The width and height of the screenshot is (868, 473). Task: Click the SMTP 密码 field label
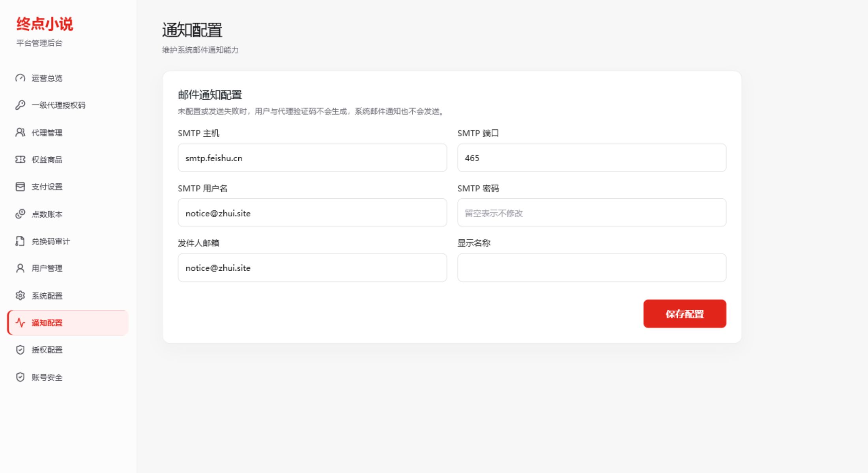point(478,188)
